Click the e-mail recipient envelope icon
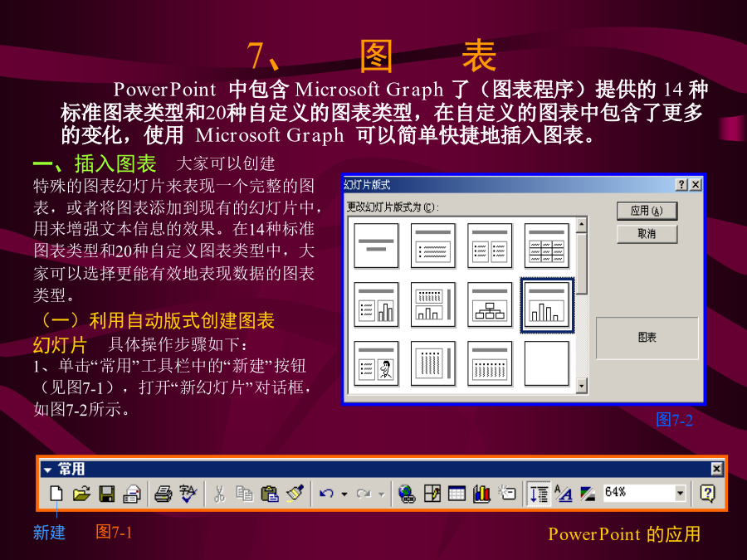 (x=131, y=494)
